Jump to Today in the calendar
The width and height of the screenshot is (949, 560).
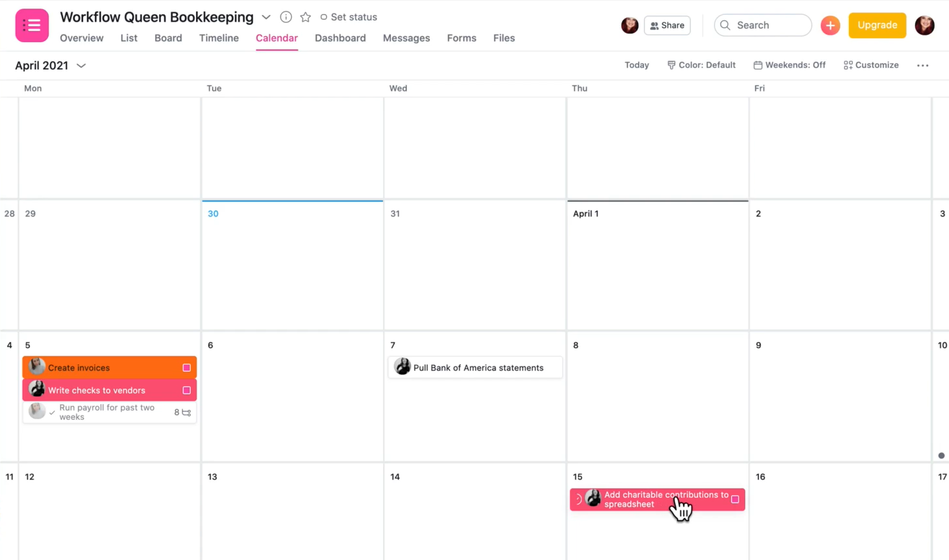(x=636, y=65)
